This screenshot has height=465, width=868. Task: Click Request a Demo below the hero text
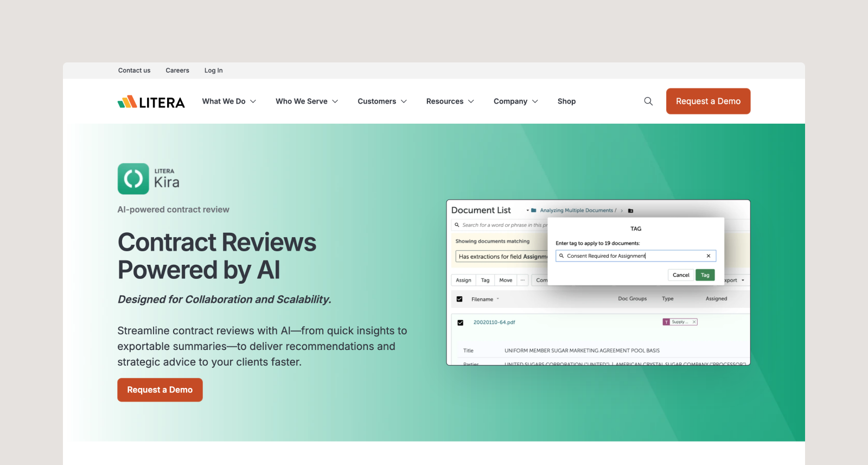coord(160,390)
